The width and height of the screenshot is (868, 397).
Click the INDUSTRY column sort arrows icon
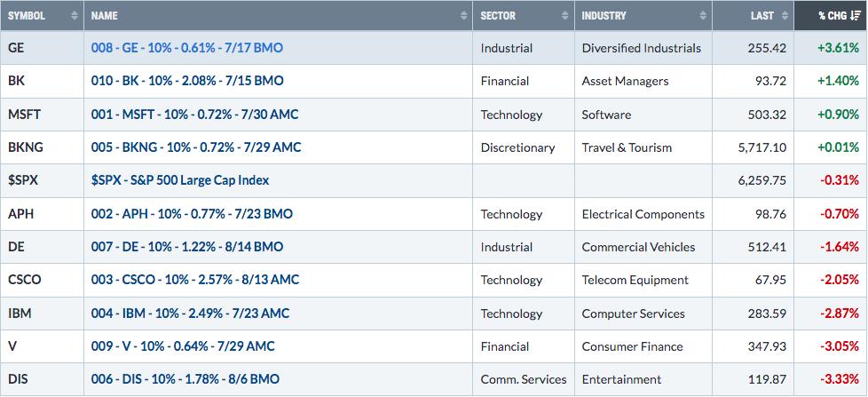click(x=703, y=16)
